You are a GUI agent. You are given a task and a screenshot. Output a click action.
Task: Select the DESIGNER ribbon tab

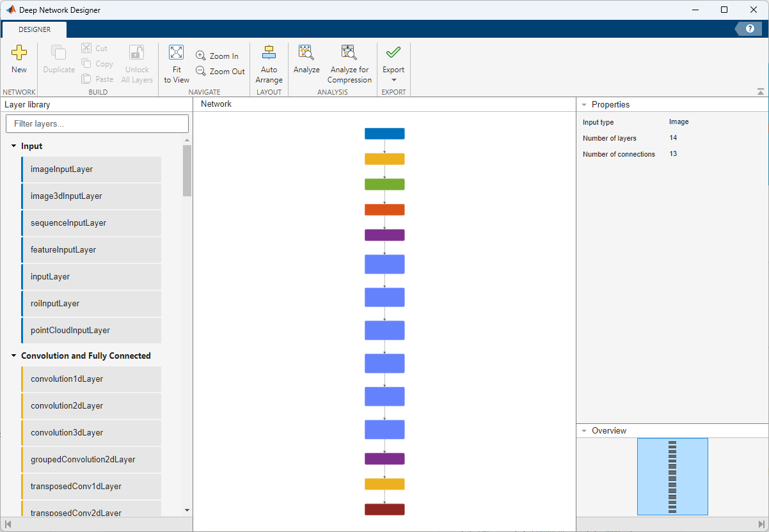point(35,29)
